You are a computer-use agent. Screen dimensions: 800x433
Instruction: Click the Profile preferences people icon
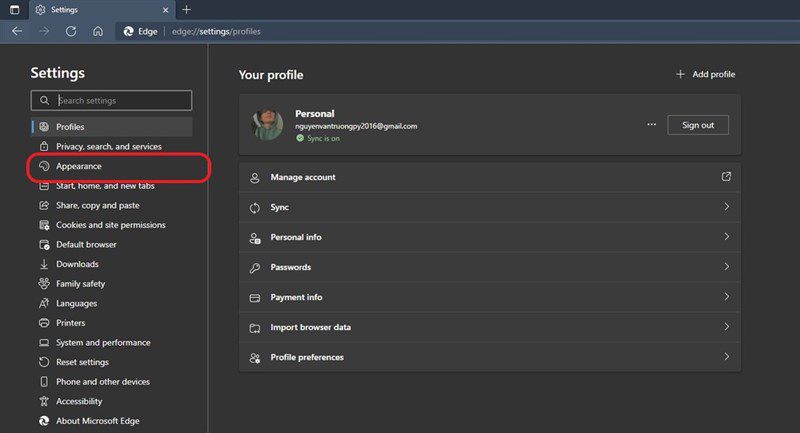(x=255, y=358)
